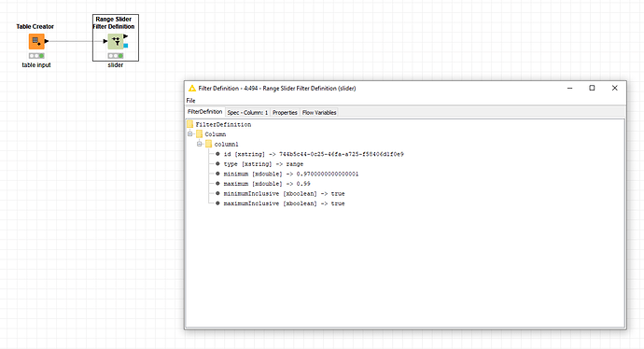
Task: Select the Range Slider Filter Definition node icon
Action: coord(116,41)
